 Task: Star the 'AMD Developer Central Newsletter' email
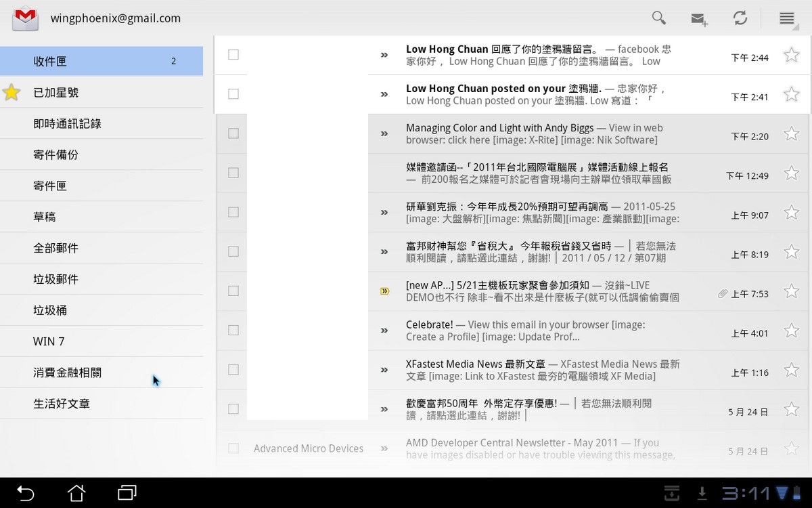791,448
